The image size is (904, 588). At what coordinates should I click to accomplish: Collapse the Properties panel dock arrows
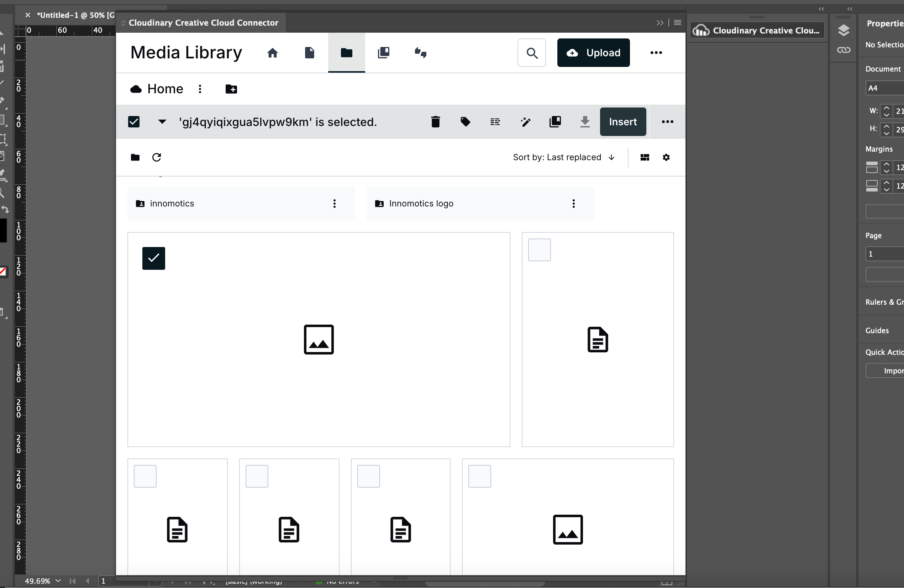(x=850, y=9)
